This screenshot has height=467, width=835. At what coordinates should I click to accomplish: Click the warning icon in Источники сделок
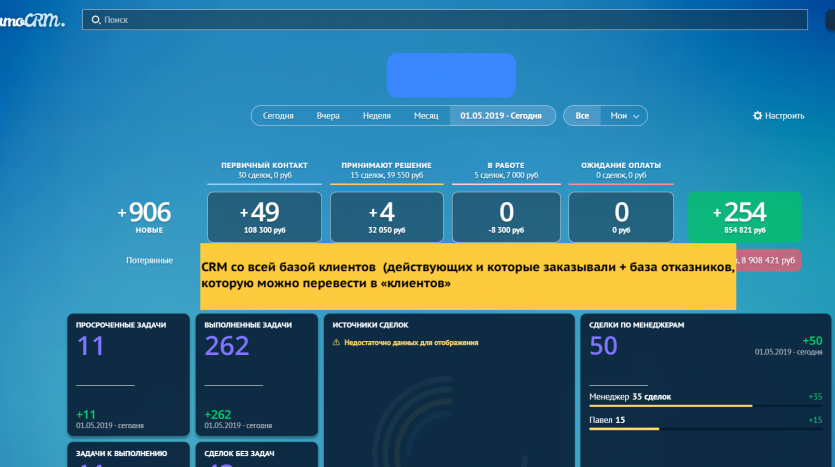(x=336, y=343)
